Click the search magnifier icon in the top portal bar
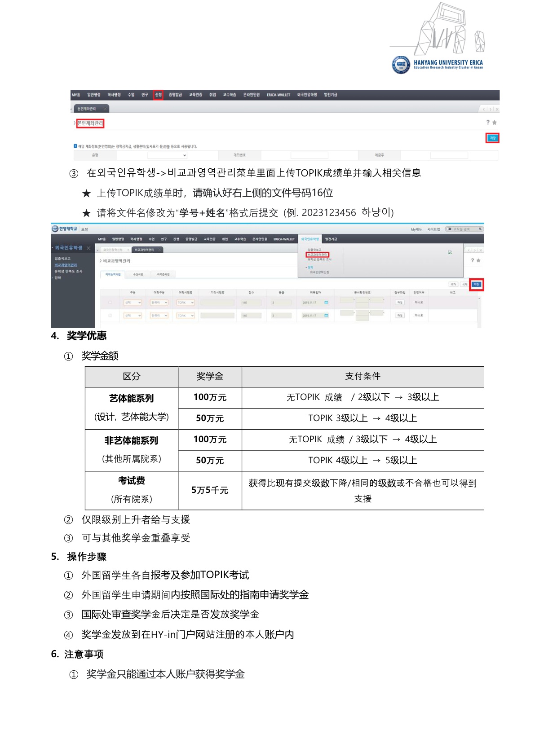The image size is (535, 756). tap(480, 229)
